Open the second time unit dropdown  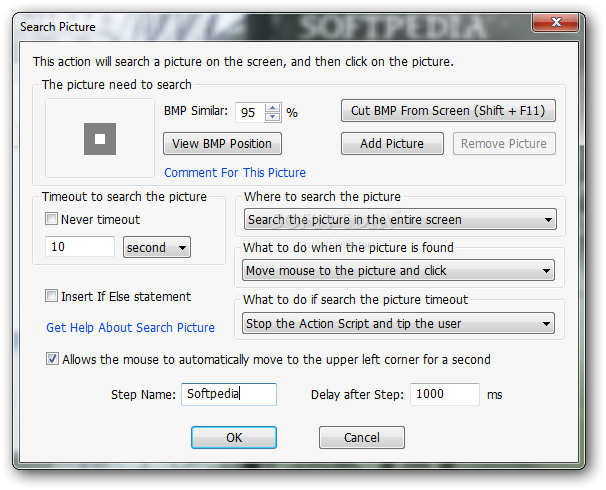(157, 247)
